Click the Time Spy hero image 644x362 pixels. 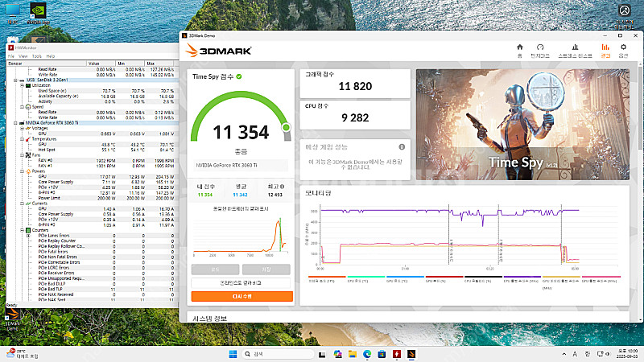coord(522,125)
